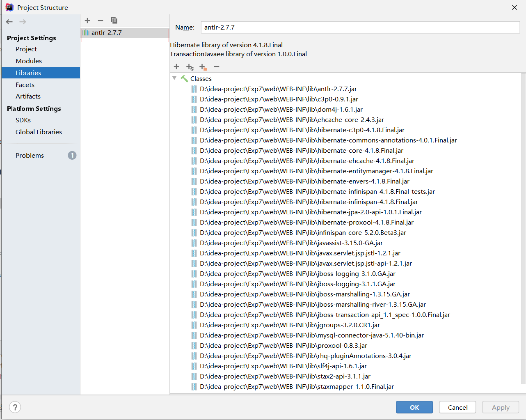Click the Classes hammer icon

184,78
